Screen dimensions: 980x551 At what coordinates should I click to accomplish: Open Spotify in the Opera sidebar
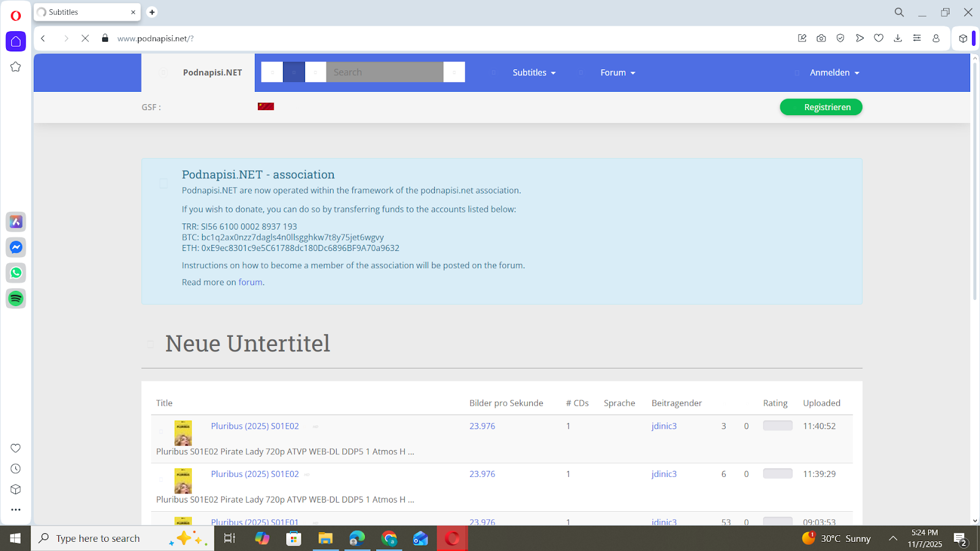[16, 299]
